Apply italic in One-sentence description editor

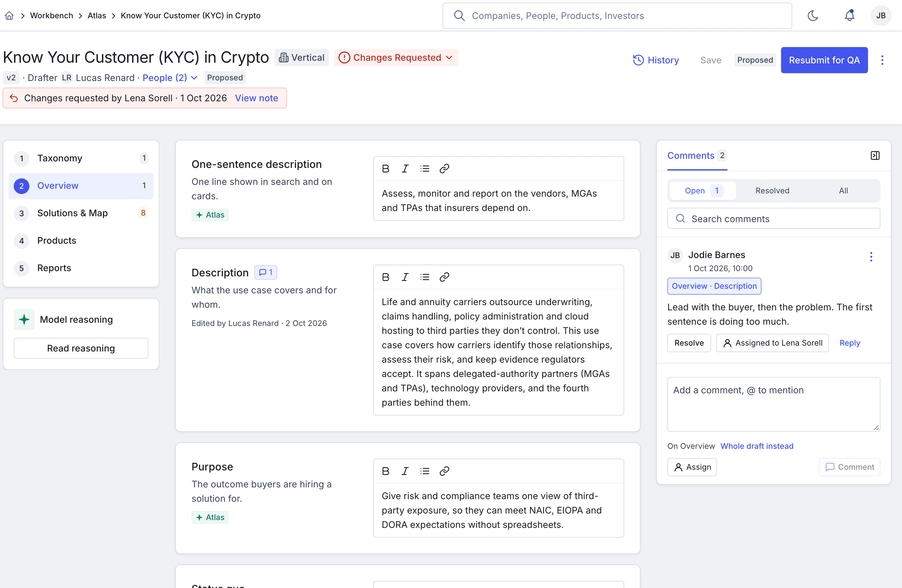click(405, 169)
